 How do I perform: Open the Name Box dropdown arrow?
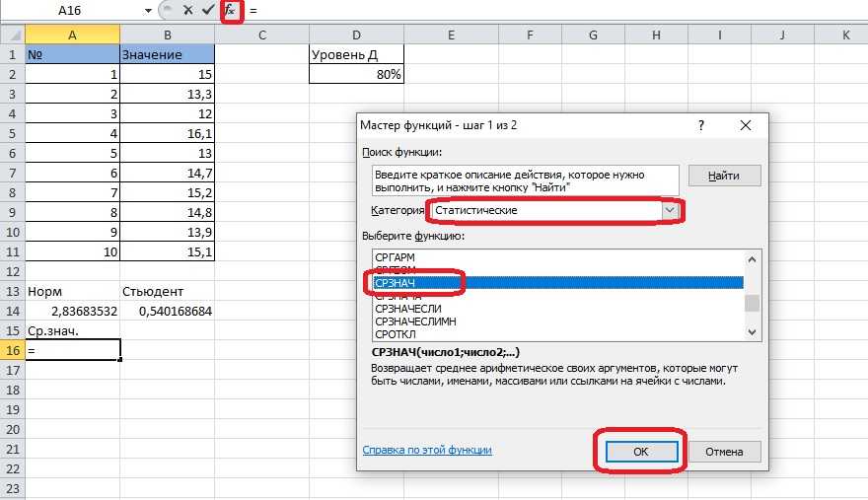click(x=148, y=11)
